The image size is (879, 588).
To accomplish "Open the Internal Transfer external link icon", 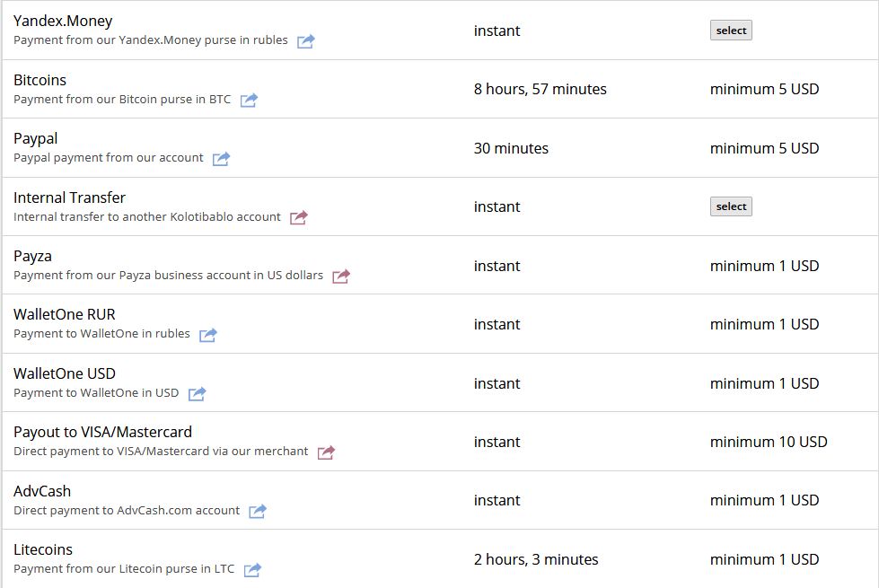I will tap(298, 217).
